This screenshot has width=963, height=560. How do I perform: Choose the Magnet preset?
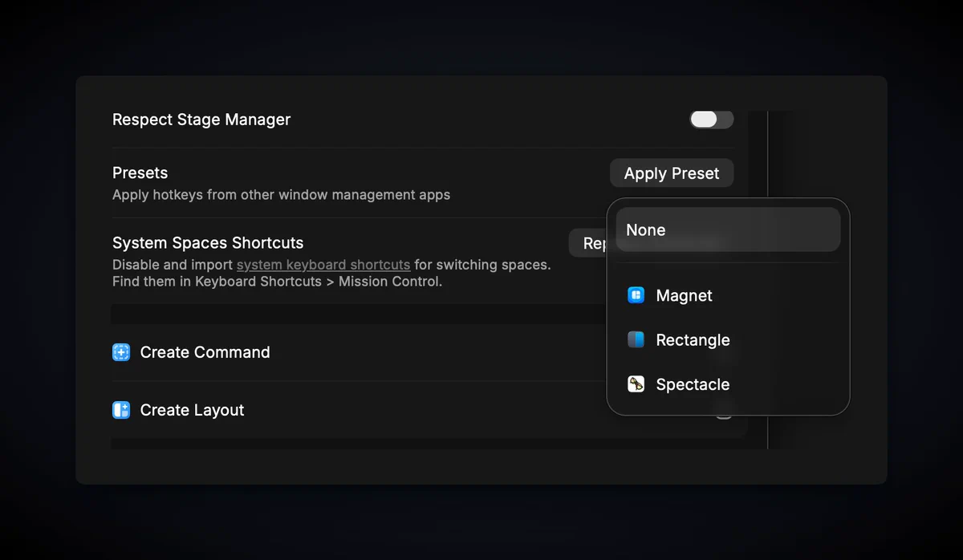pyautogui.click(x=728, y=295)
